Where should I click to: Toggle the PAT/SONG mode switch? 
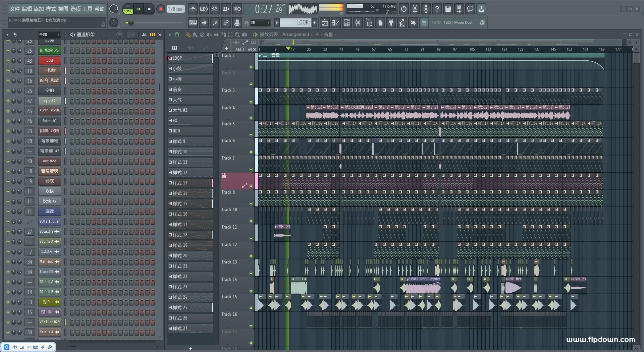128,9
